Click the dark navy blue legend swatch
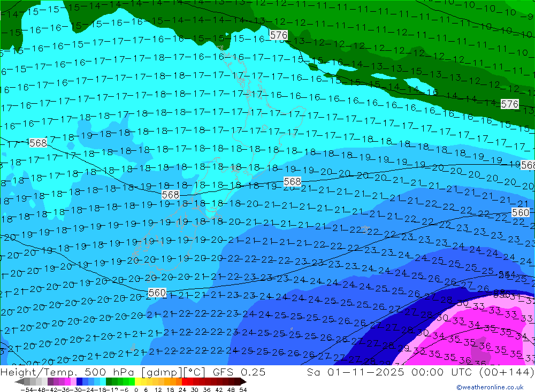The height and width of the screenshot is (392, 535). (x=80, y=382)
